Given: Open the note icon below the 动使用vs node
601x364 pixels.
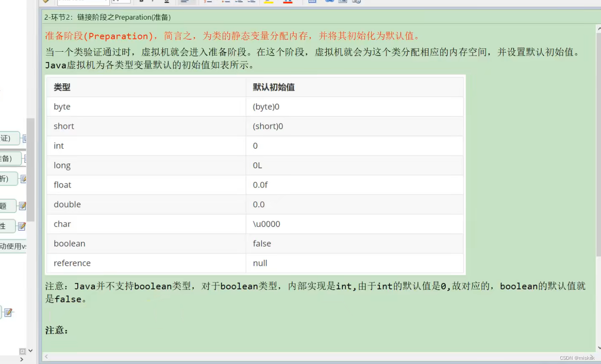Looking at the screenshot, I should coord(8,313).
